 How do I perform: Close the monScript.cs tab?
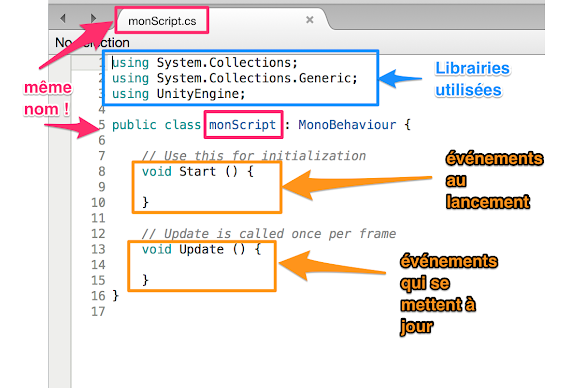(x=310, y=20)
